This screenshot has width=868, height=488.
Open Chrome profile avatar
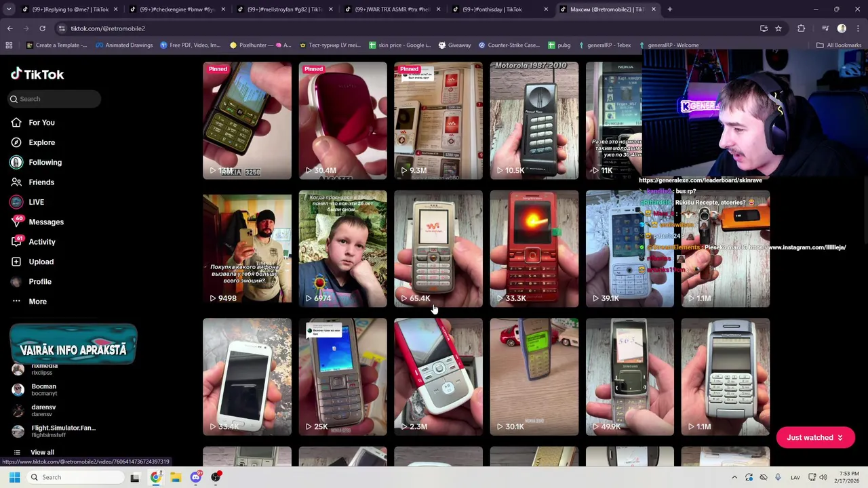[842, 28]
